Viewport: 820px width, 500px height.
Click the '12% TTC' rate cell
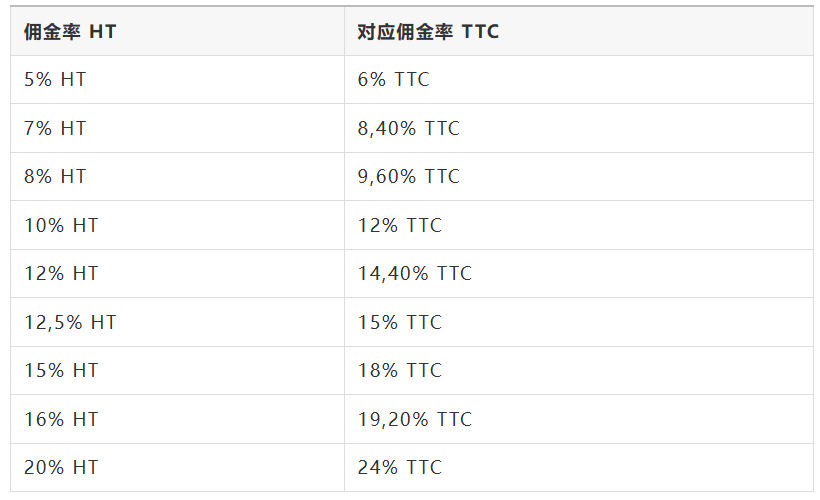click(x=399, y=225)
